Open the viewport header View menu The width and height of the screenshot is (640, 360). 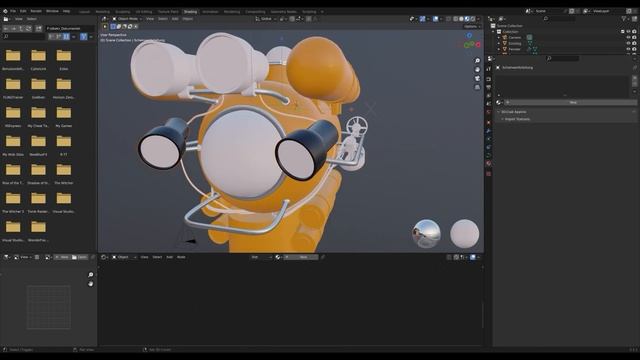pos(150,19)
